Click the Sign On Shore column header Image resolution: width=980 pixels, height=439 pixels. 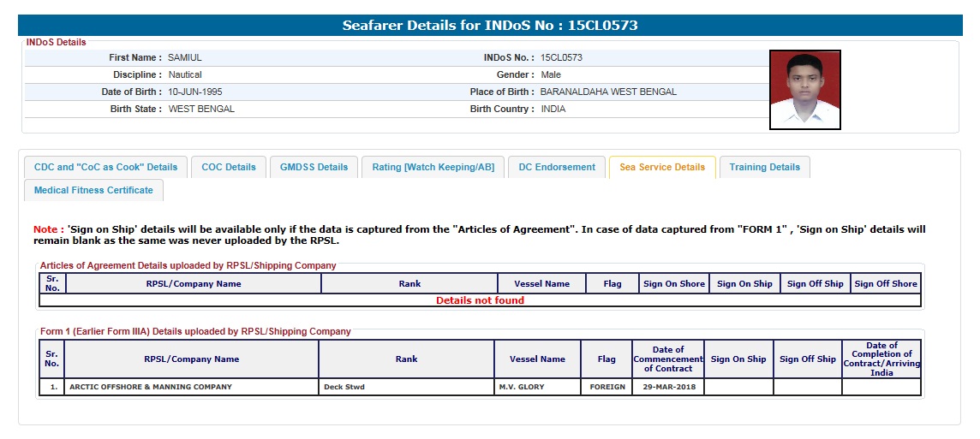click(673, 283)
